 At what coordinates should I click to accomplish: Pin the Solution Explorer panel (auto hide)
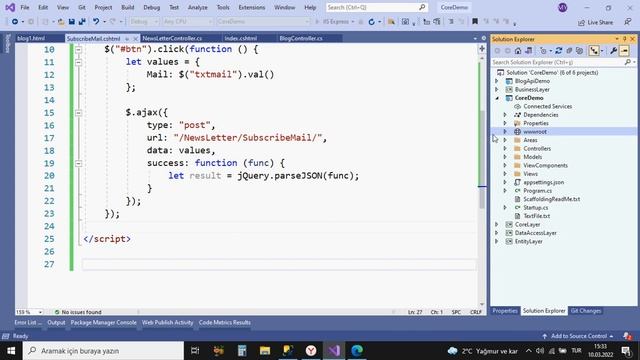coord(624,39)
